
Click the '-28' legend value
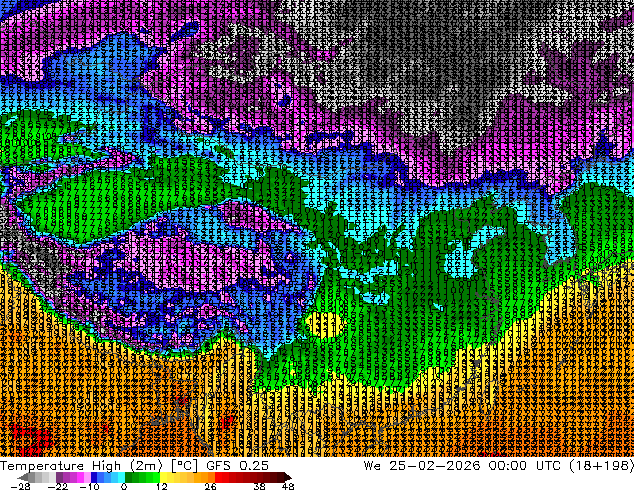click(21, 486)
